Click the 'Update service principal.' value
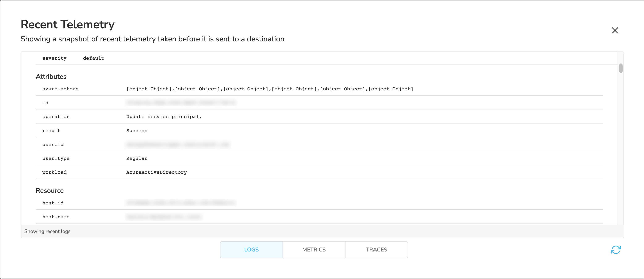Image resolution: width=644 pixels, height=279 pixels. (164, 117)
